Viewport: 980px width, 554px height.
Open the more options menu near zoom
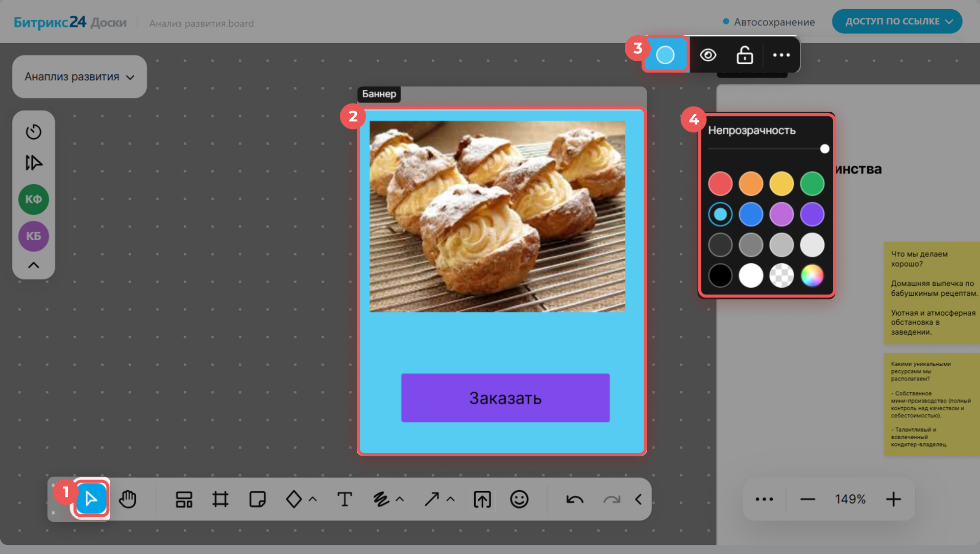[764, 499]
